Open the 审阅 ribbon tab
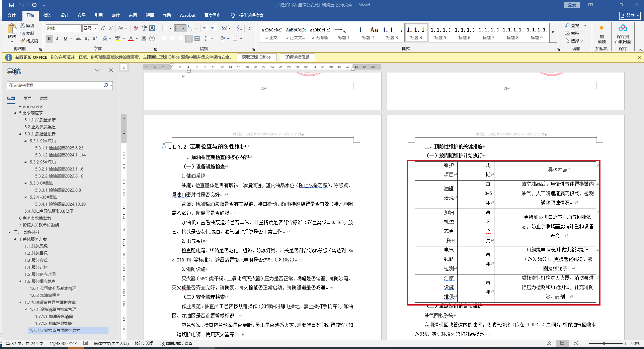This screenshot has width=644, height=349. (133, 15)
